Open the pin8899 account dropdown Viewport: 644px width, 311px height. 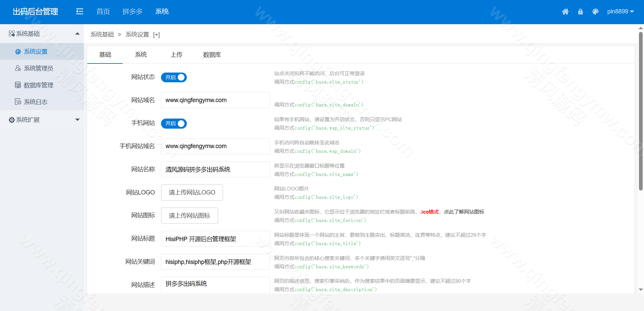[621, 11]
